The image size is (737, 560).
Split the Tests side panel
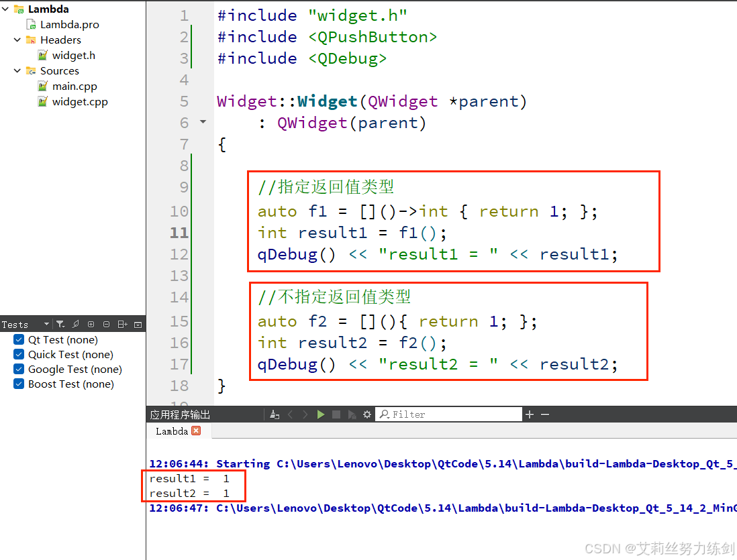click(123, 324)
